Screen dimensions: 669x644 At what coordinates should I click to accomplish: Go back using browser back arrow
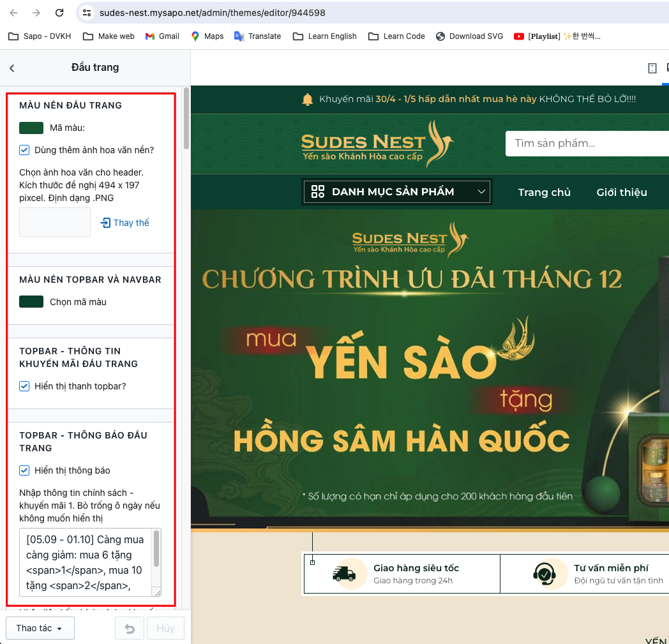point(13,13)
